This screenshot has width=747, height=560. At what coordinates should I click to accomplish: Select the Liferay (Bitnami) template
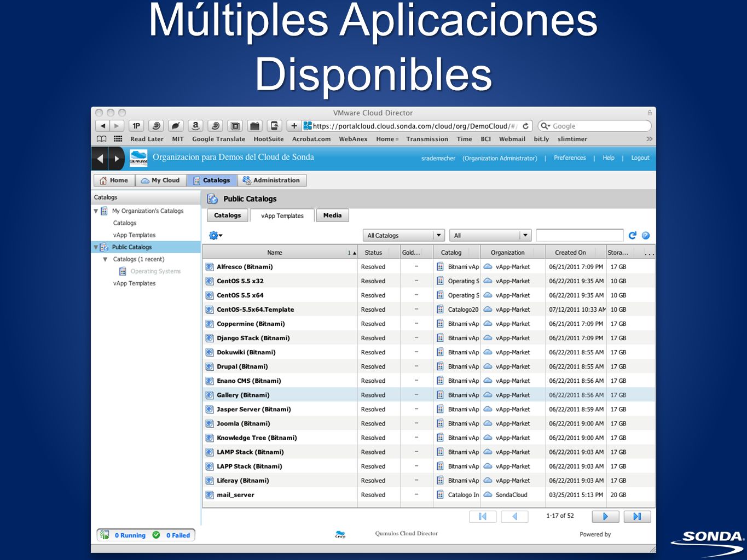243,481
